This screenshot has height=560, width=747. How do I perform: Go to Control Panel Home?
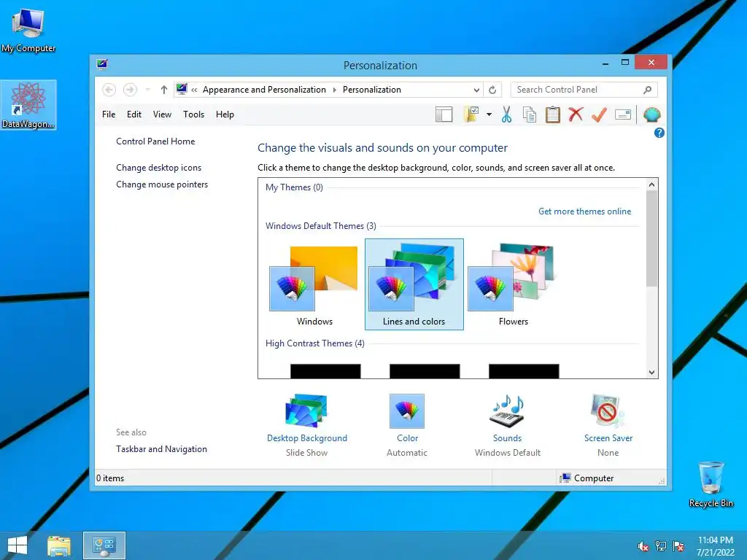click(x=155, y=141)
